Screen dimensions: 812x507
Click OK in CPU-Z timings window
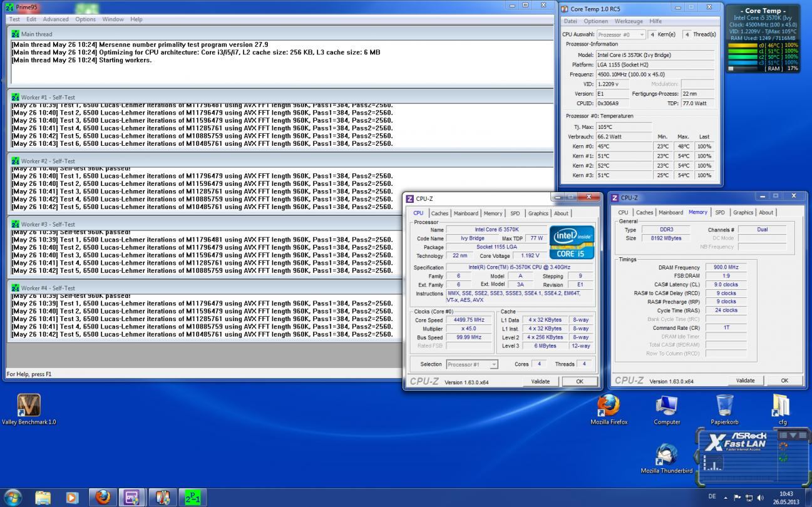pyautogui.click(x=784, y=380)
